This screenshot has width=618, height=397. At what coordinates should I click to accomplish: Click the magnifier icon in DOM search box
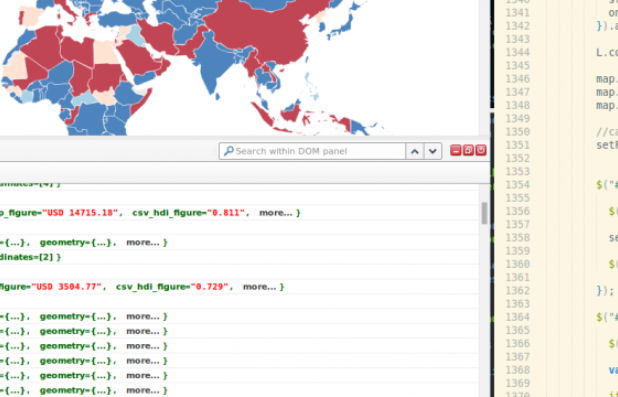[x=229, y=151]
